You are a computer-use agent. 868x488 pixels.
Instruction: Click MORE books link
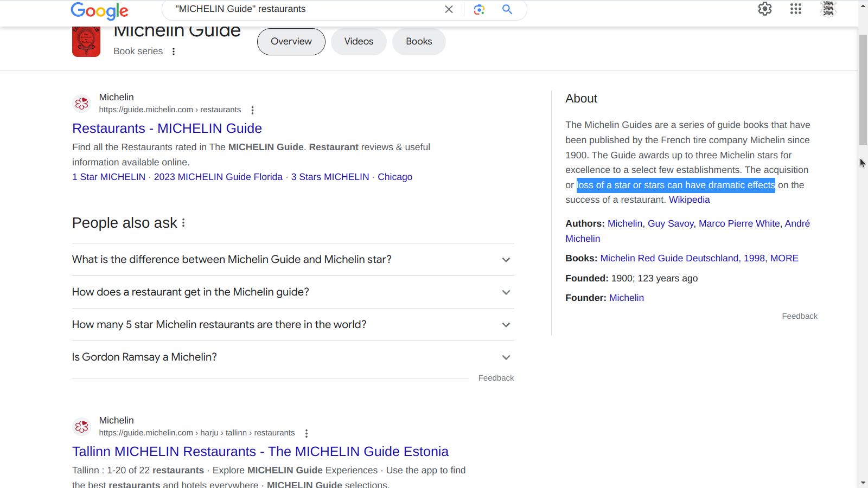784,259
